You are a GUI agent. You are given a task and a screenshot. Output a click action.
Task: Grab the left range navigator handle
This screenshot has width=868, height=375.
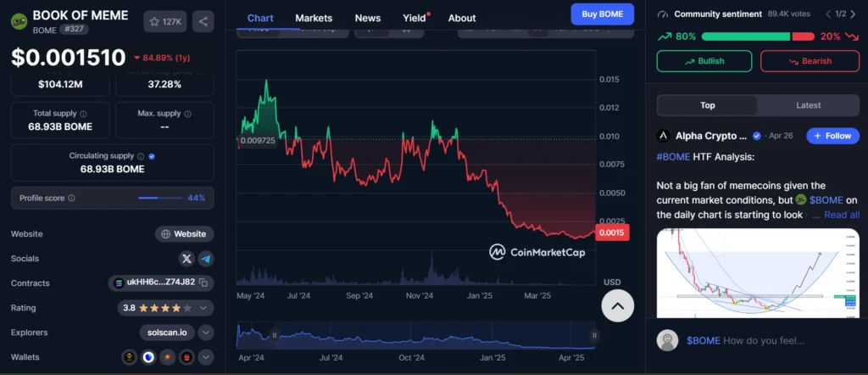click(x=274, y=335)
